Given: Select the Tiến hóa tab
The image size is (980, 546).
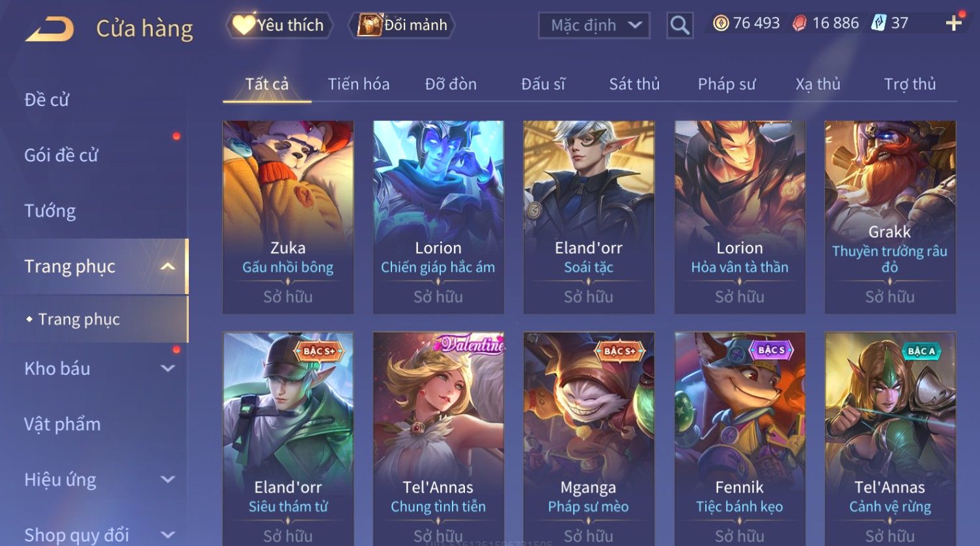Looking at the screenshot, I should click(359, 84).
